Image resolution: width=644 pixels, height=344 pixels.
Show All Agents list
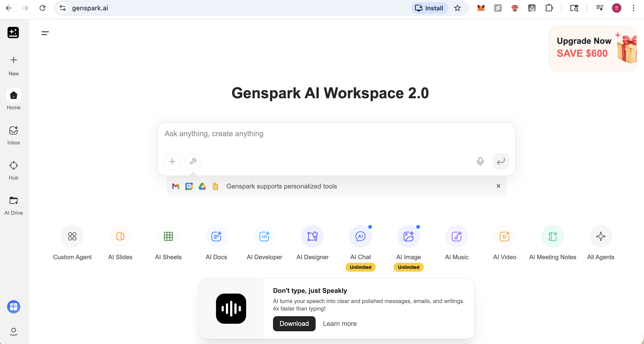click(x=600, y=236)
